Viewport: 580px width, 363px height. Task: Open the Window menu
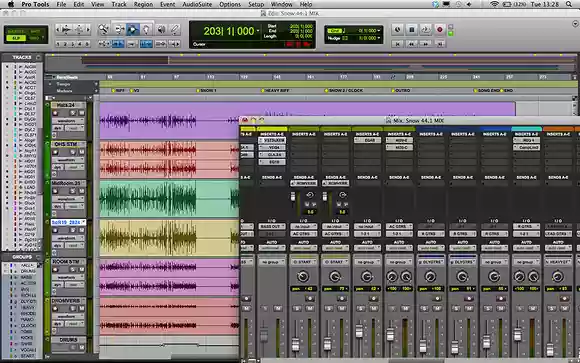click(282, 4)
